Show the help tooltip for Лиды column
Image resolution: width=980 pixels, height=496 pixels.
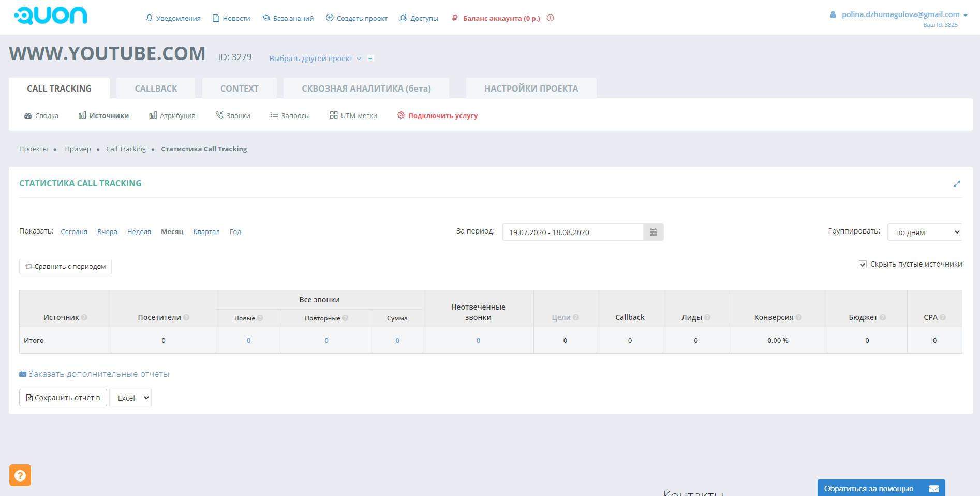[707, 317]
